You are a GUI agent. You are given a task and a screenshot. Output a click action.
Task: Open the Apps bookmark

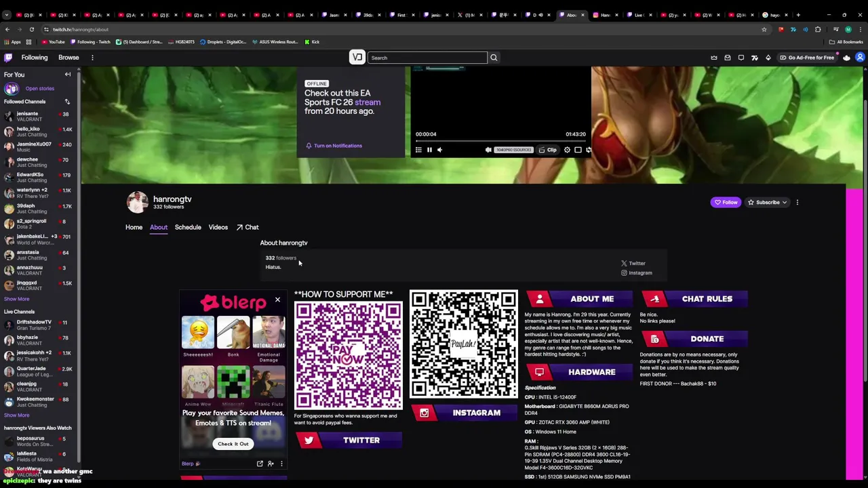tap(12, 42)
